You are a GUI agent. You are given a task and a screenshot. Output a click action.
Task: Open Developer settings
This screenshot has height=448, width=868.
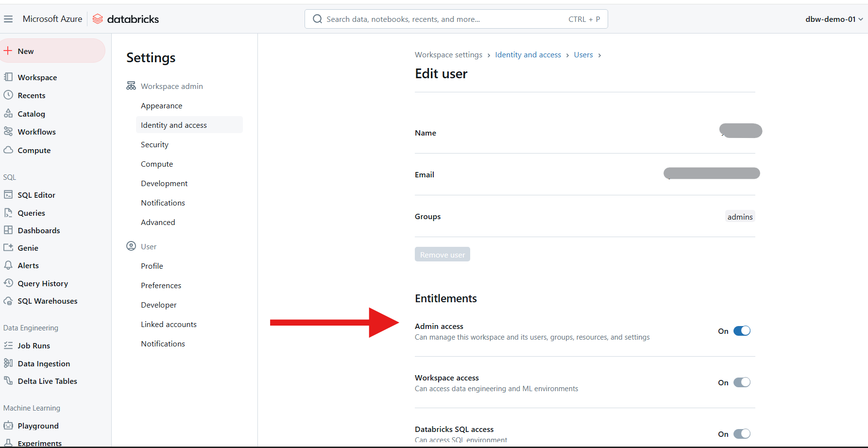tap(159, 305)
